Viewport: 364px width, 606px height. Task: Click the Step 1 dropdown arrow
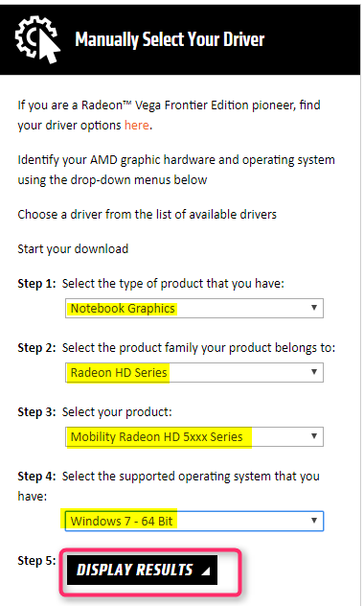(x=314, y=308)
